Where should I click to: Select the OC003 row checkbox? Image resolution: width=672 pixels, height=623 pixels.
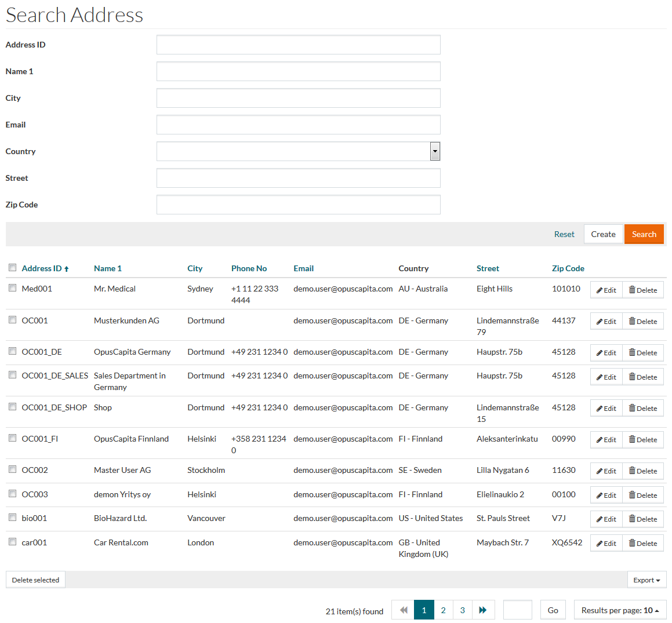point(12,494)
